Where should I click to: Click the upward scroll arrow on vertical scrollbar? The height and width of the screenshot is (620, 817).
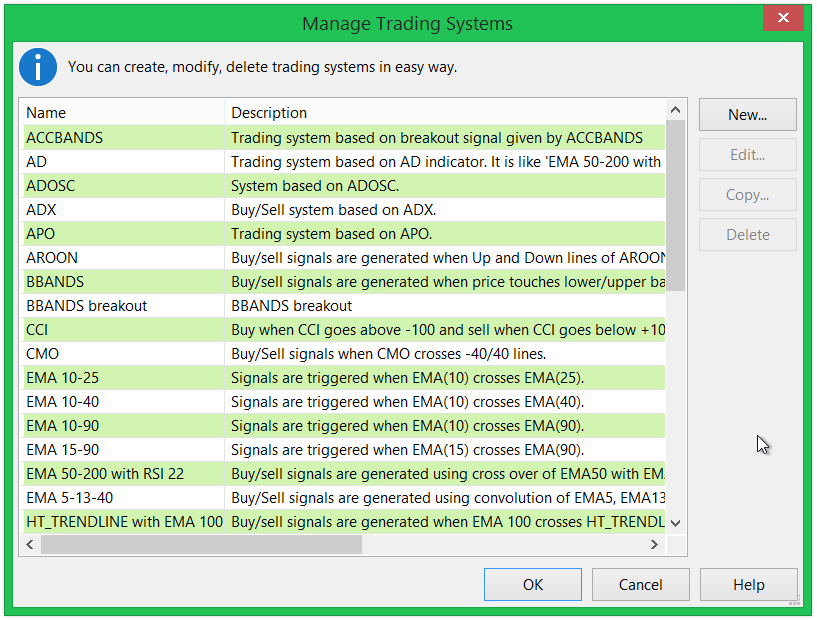675,109
